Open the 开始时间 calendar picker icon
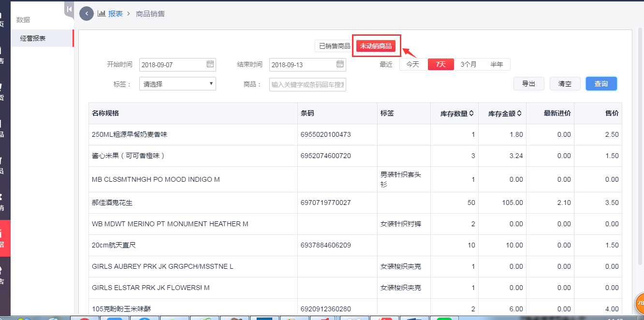 click(210, 64)
